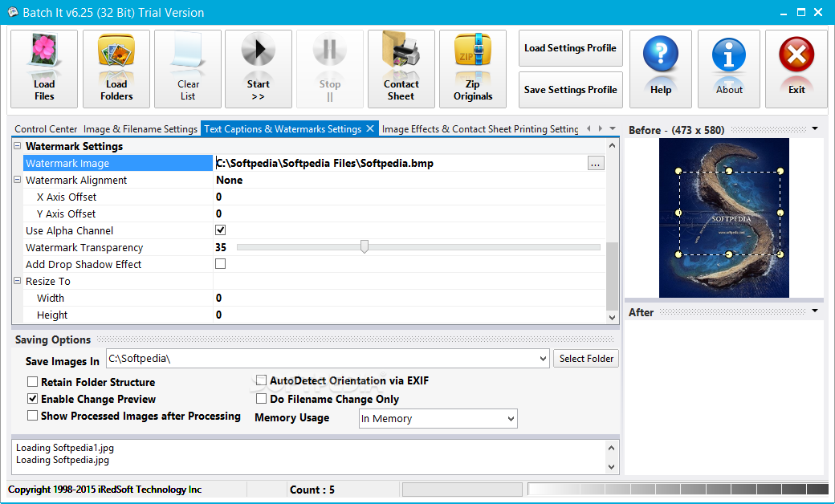Select the Watermark Image property row label

pos(118,164)
